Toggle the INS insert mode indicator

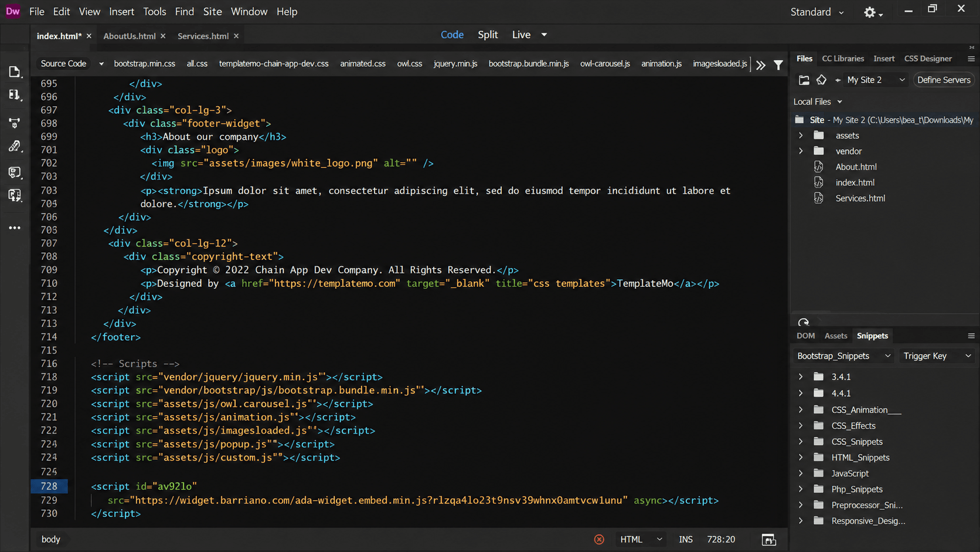pyautogui.click(x=686, y=540)
